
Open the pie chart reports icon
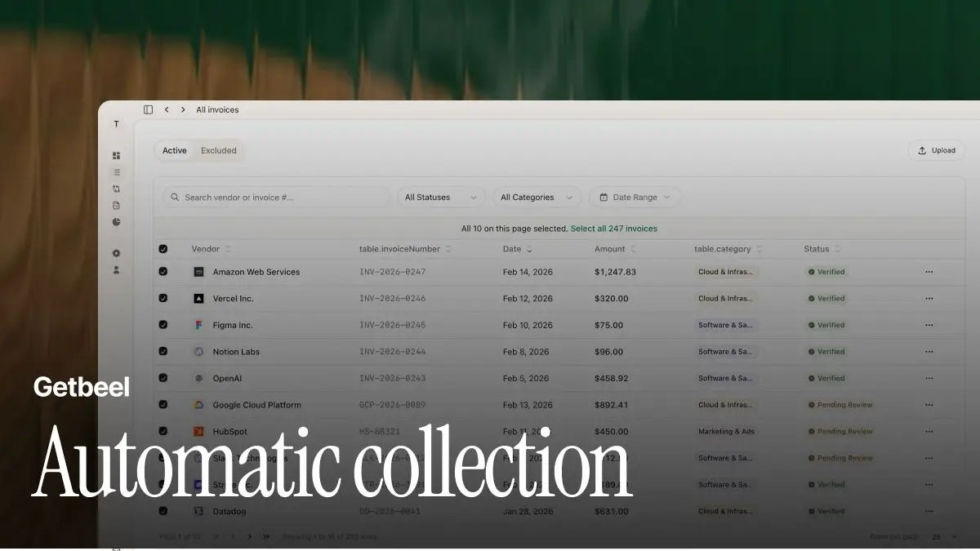click(116, 221)
